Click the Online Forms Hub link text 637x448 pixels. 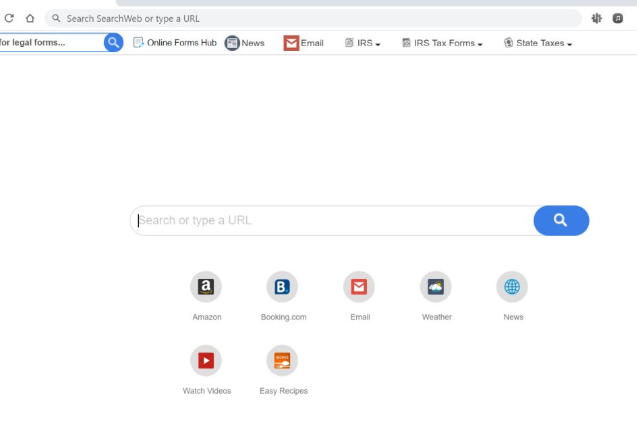(x=182, y=43)
